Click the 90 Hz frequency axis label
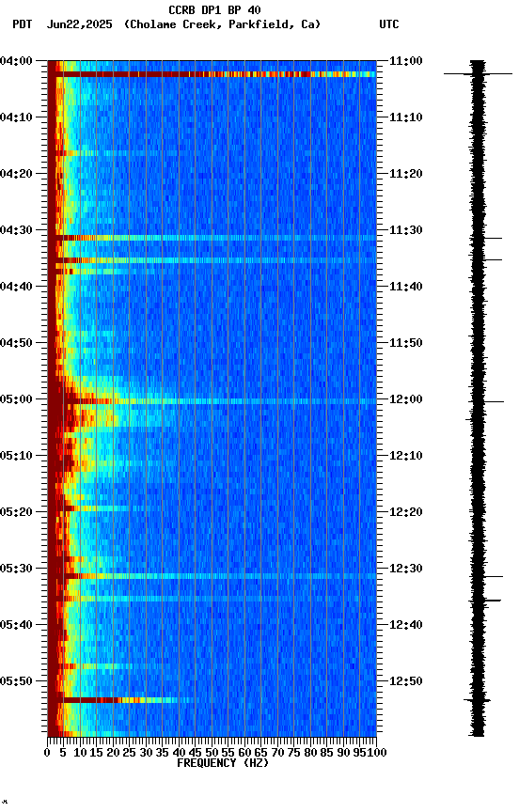This screenshot has height=812, width=519. [343, 753]
